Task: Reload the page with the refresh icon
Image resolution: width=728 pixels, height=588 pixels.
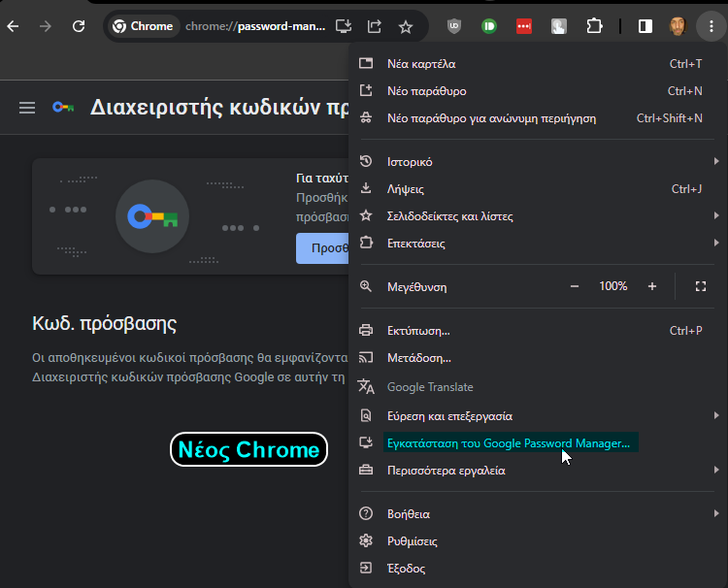Action: (x=79, y=26)
